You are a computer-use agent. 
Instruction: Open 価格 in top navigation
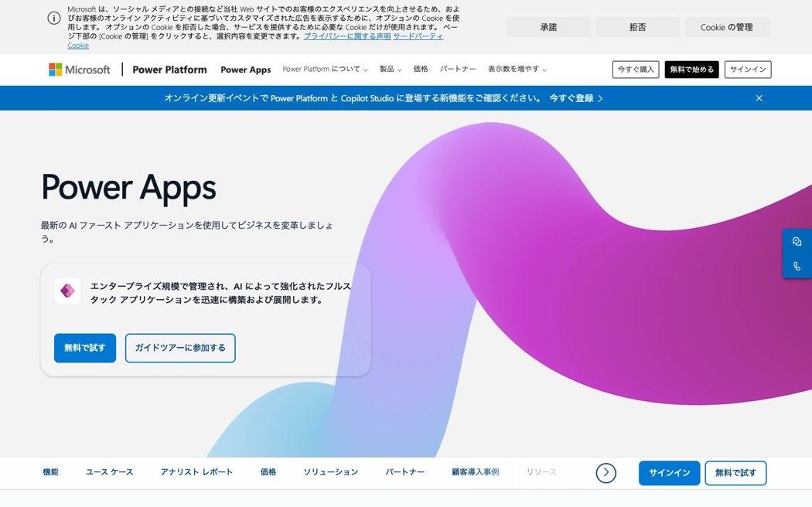point(421,69)
